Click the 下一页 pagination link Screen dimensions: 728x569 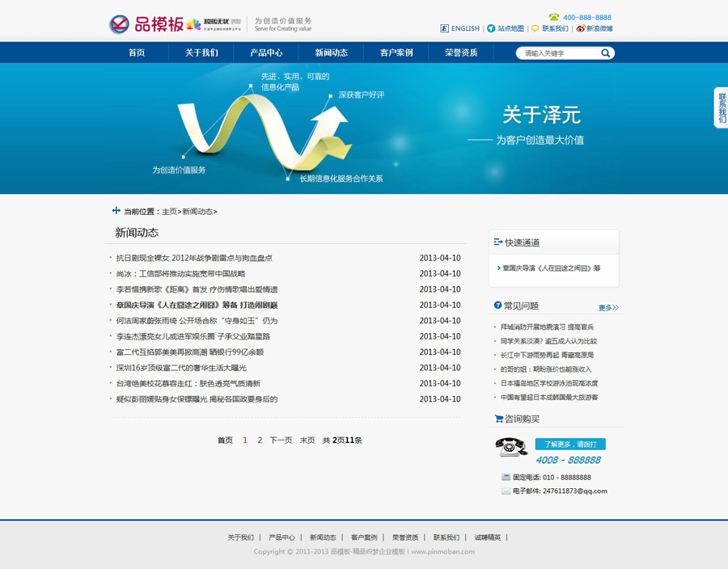(x=281, y=440)
